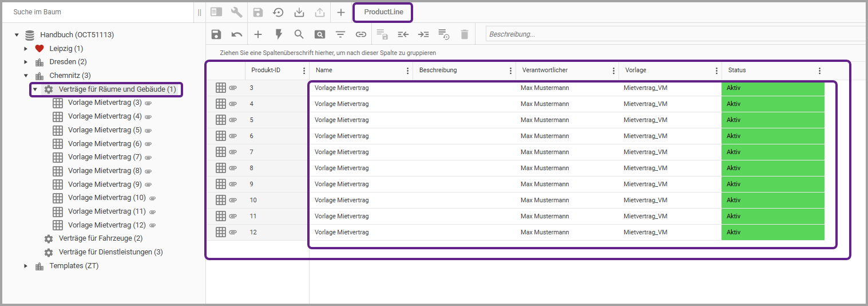Screen dimensions: 868x306
Task: Collapse the Chemnitz (3) tree node
Action: pyautogui.click(x=26, y=76)
